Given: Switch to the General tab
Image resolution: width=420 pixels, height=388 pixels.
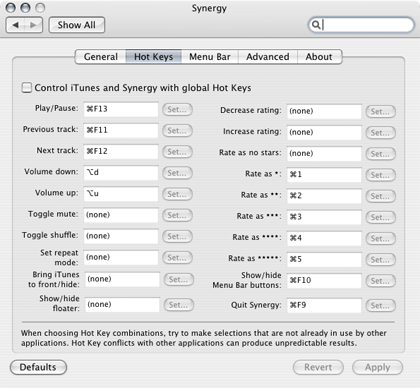Looking at the screenshot, I should pyautogui.click(x=101, y=57).
